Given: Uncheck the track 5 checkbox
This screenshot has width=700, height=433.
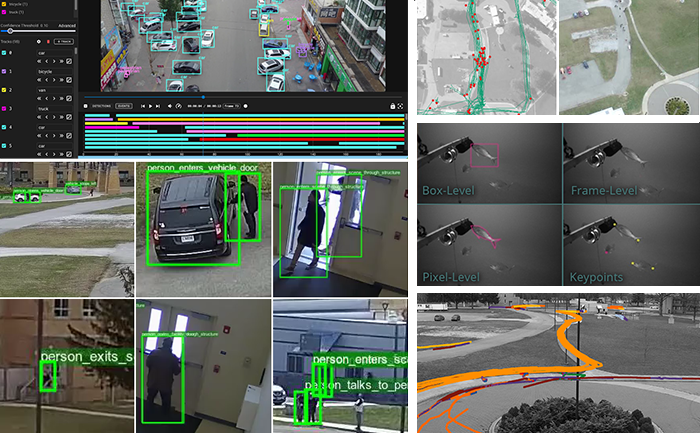Looking at the screenshot, I should point(4,146).
